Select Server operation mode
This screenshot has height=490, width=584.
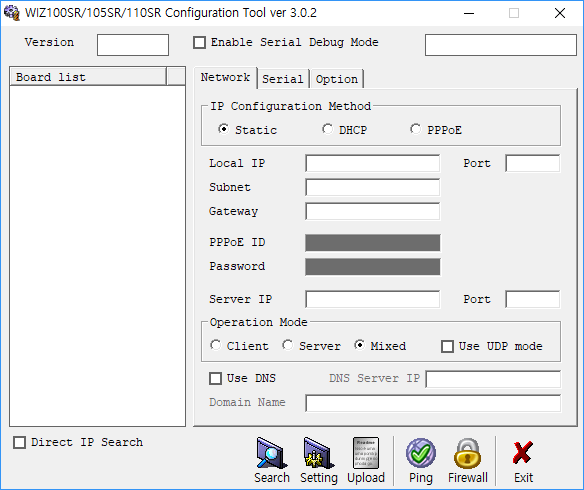point(288,345)
